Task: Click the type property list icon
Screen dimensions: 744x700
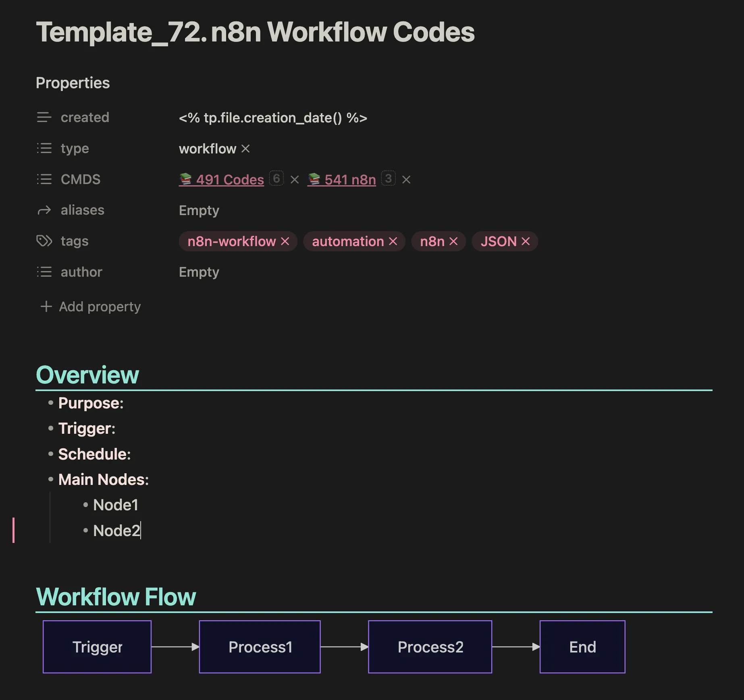Action: 44,148
